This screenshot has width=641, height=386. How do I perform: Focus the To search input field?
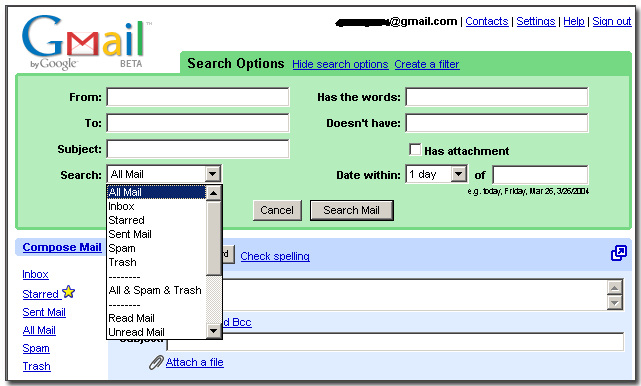pos(198,123)
